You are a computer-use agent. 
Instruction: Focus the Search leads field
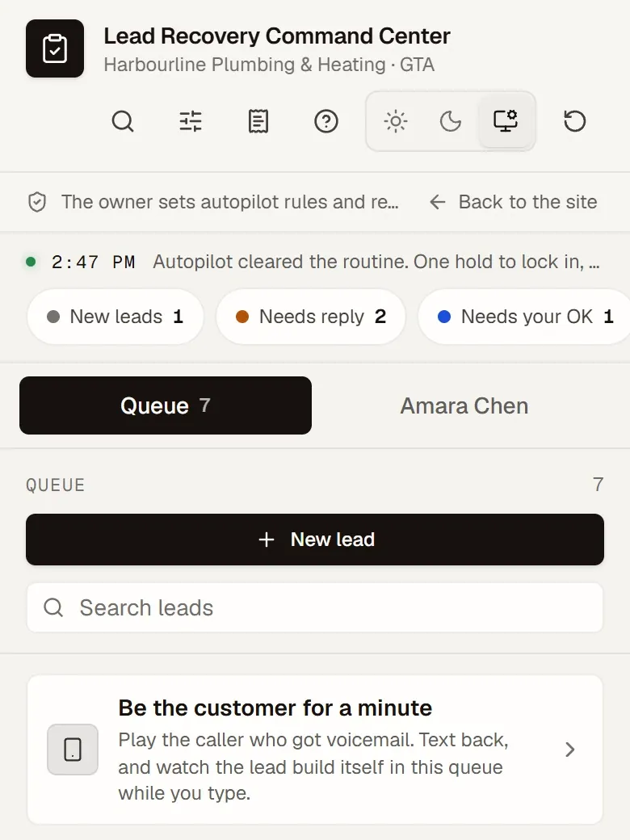[x=315, y=607]
